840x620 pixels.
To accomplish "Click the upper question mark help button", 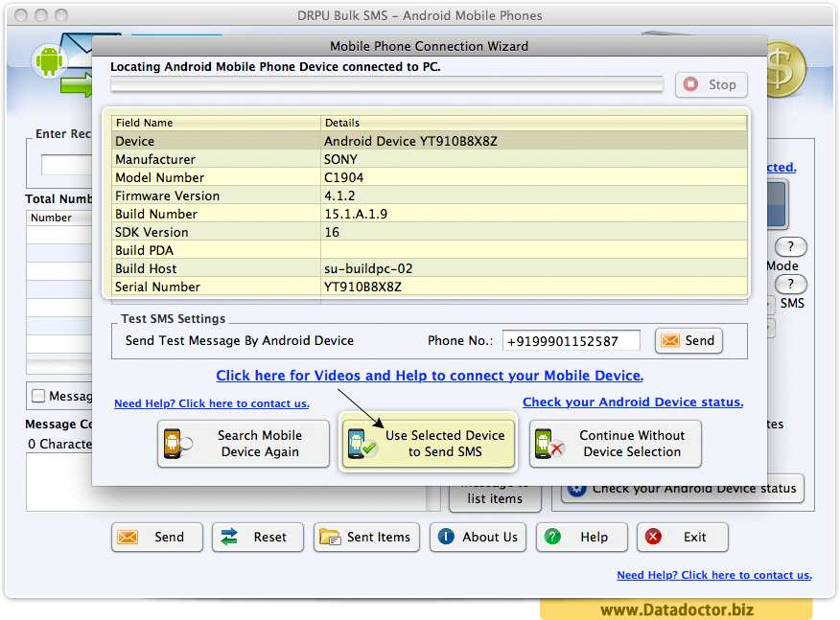I will [x=791, y=247].
